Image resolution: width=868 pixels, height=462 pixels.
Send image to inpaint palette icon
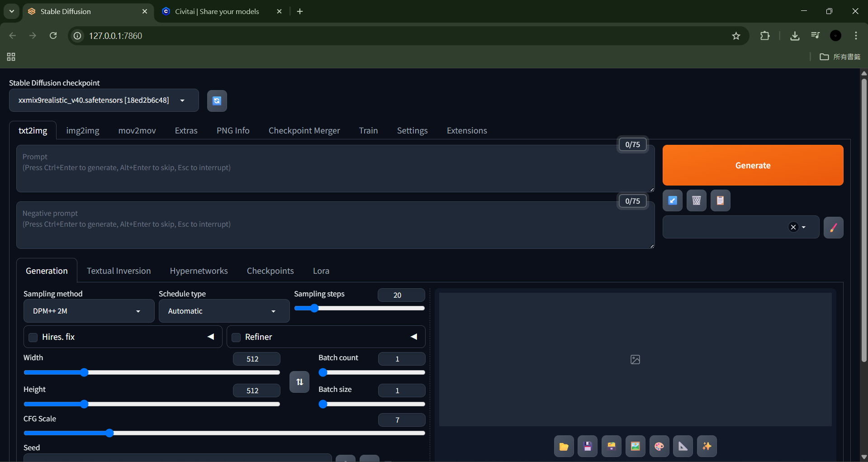coord(659,447)
